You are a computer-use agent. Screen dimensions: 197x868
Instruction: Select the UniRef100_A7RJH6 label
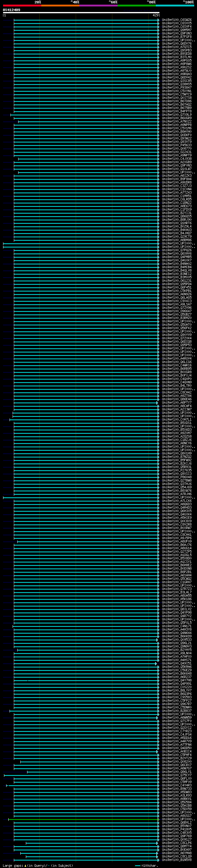[x=177, y=494]
